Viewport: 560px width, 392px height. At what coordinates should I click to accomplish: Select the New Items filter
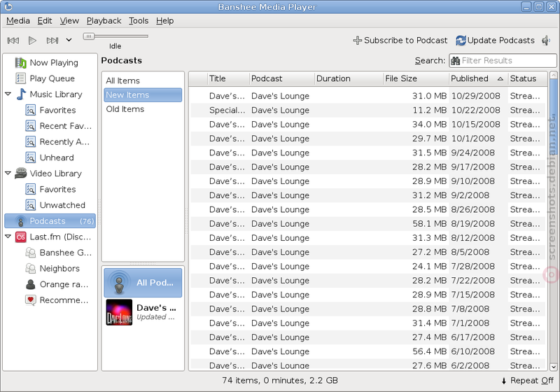[143, 95]
